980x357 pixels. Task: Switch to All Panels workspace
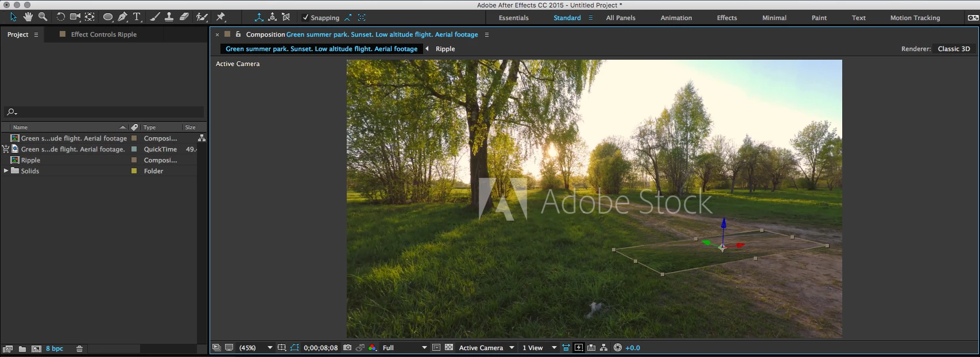point(621,18)
